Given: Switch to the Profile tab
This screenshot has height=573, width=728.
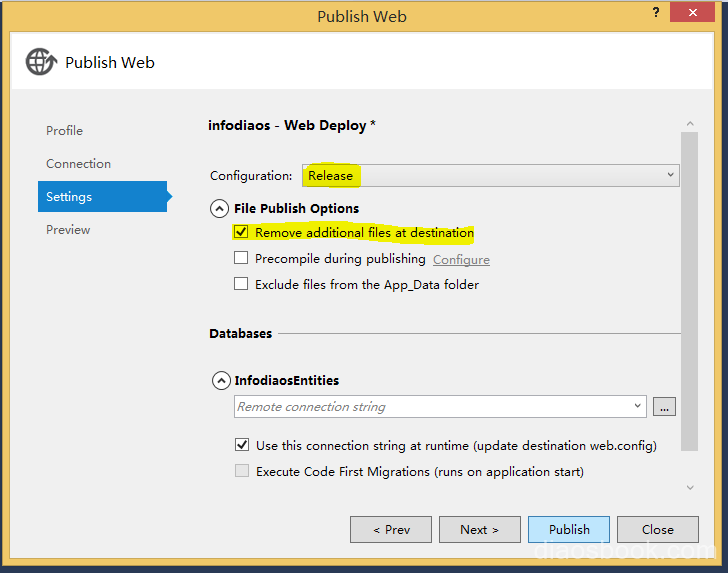Looking at the screenshot, I should pyautogui.click(x=64, y=131).
